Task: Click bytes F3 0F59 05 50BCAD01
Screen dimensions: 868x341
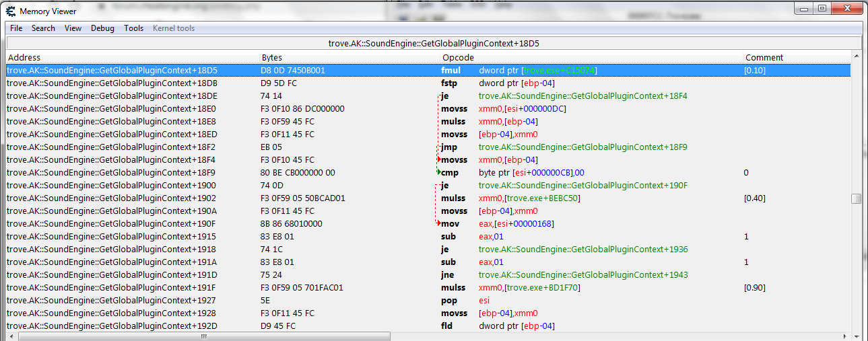Action: click(x=303, y=198)
